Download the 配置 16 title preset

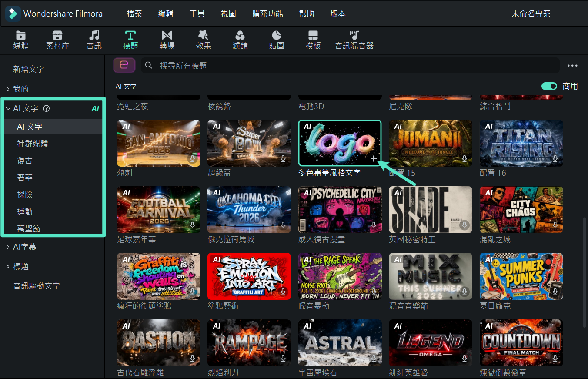point(555,159)
